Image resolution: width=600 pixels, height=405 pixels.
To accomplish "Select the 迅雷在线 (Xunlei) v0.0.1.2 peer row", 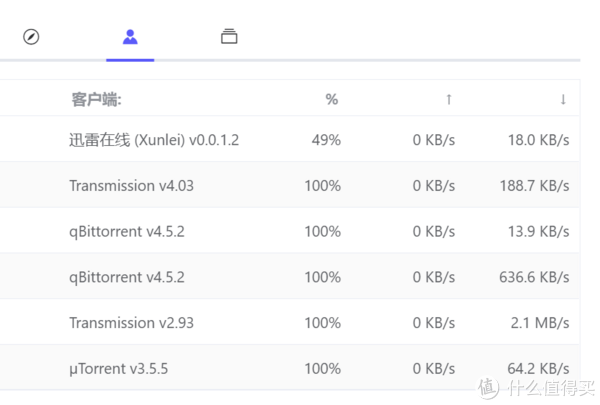I will click(x=154, y=140).
